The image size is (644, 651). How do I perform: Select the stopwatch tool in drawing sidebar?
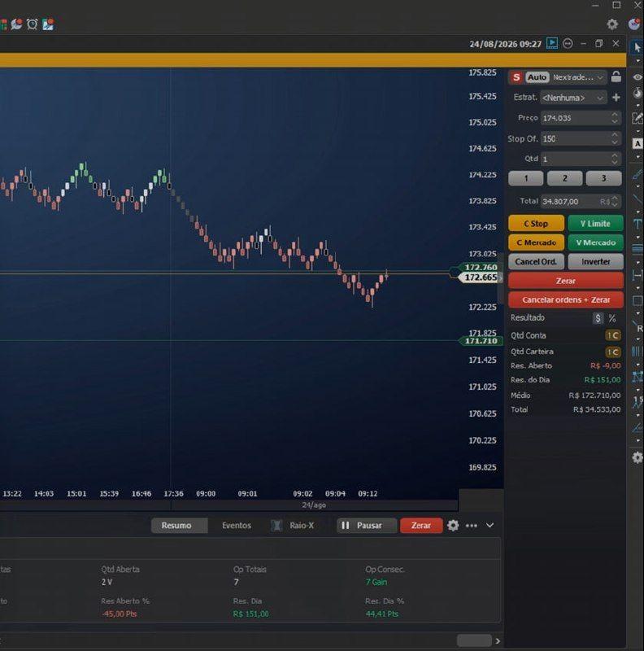637,93
